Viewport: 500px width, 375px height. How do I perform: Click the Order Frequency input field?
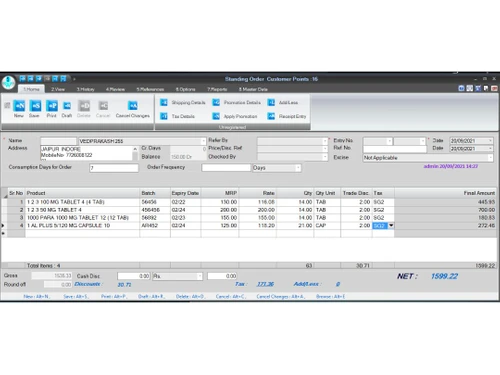click(x=226, y=168)
